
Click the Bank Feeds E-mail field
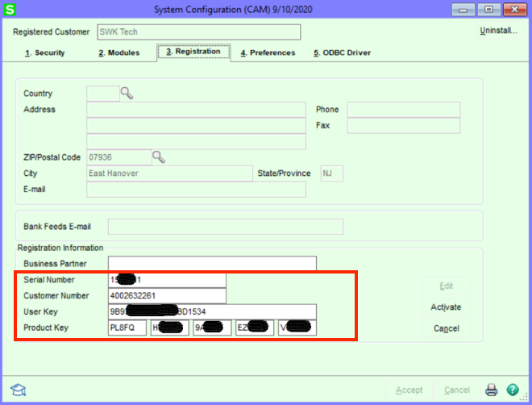point(225,227)
